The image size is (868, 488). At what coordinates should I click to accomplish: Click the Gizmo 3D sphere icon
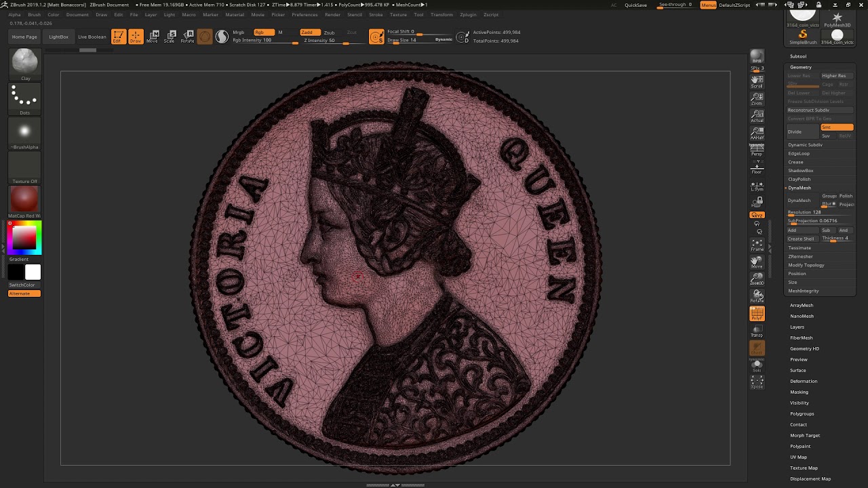pyautogui.click(x=205, y=37)
